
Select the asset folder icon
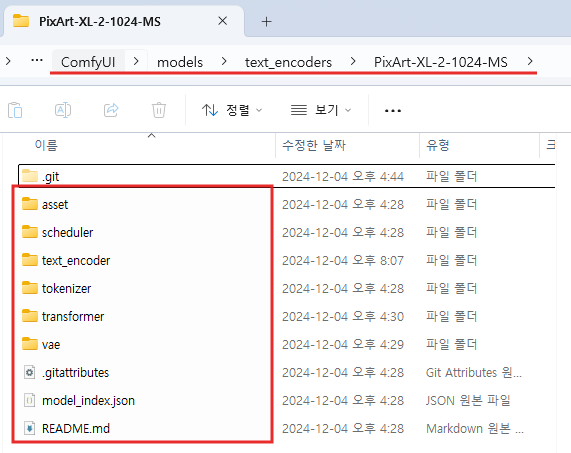29,204
